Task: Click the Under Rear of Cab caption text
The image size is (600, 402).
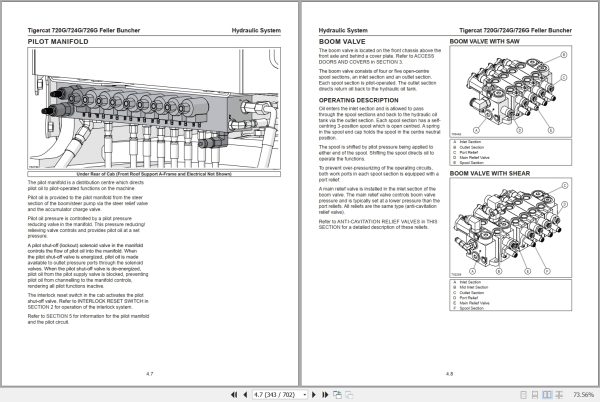Action: [154, 174]
